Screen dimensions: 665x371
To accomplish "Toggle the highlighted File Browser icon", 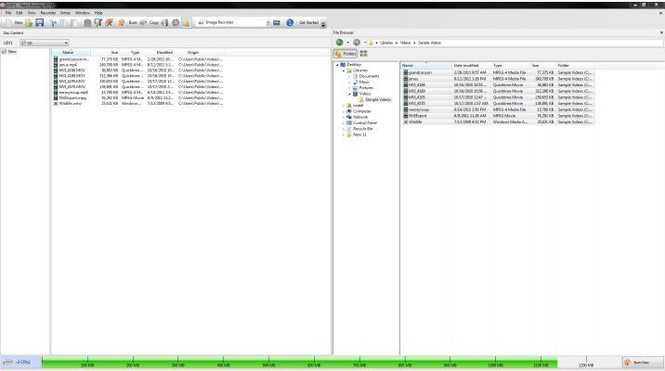I will tap(187, 22).
